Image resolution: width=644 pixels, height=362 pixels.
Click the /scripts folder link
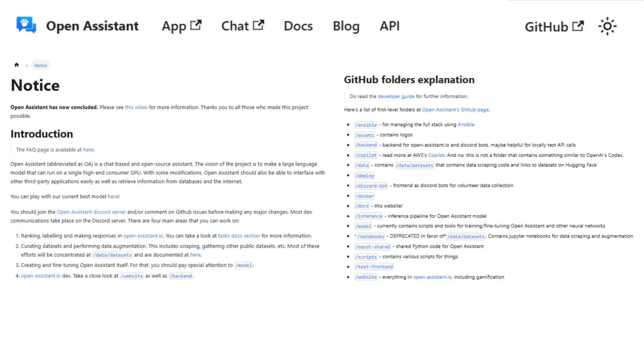coord(366,257)
